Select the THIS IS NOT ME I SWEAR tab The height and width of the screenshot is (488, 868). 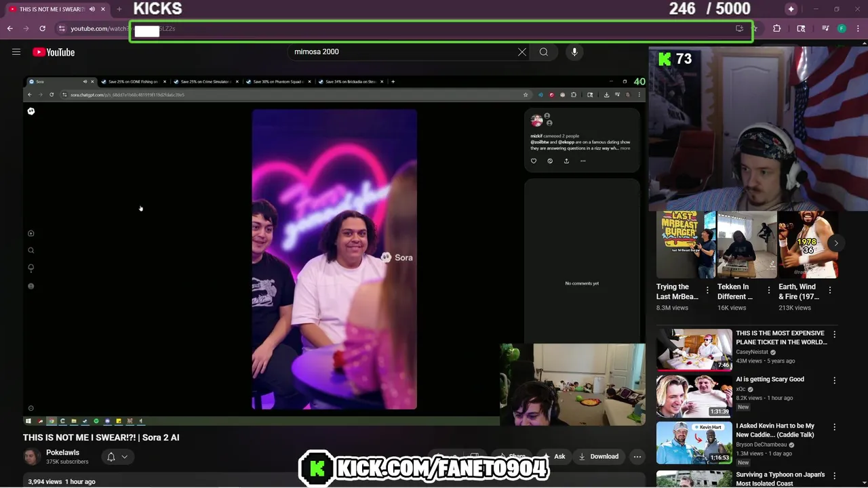tap(52, 9)
